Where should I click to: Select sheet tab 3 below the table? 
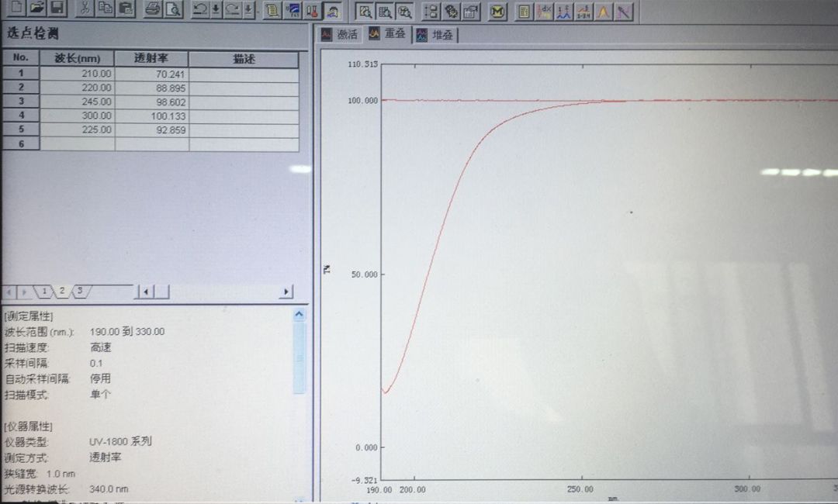[79, 292]
